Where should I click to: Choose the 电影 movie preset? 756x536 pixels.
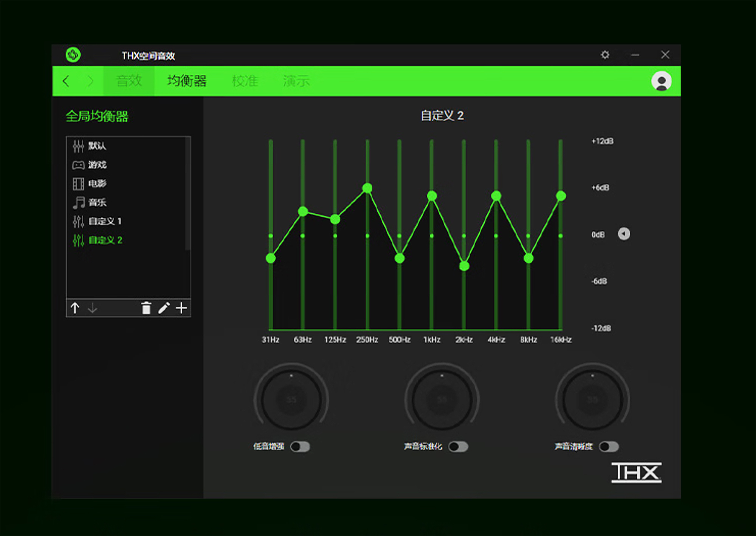[x=97, y=184]
